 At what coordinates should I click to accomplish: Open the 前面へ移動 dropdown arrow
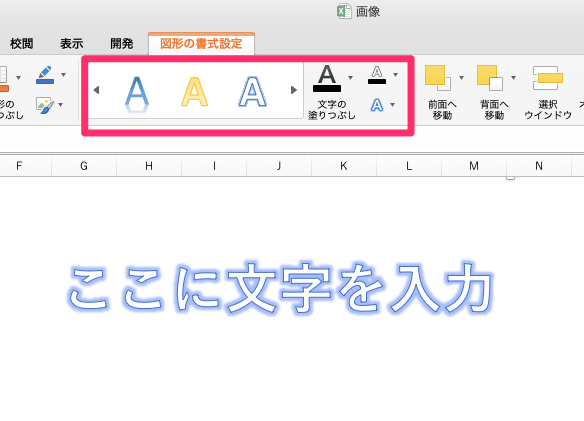(x=461, y=77)
